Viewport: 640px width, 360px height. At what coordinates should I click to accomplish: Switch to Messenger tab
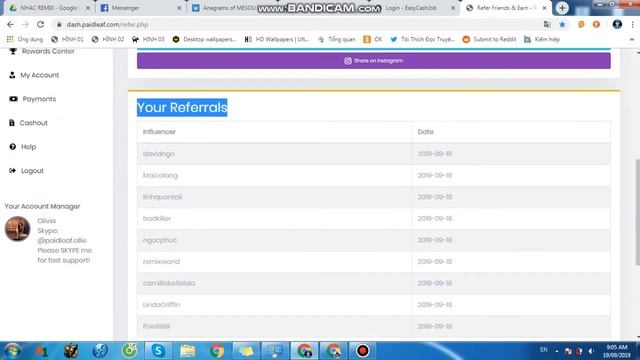coord(140,8)
